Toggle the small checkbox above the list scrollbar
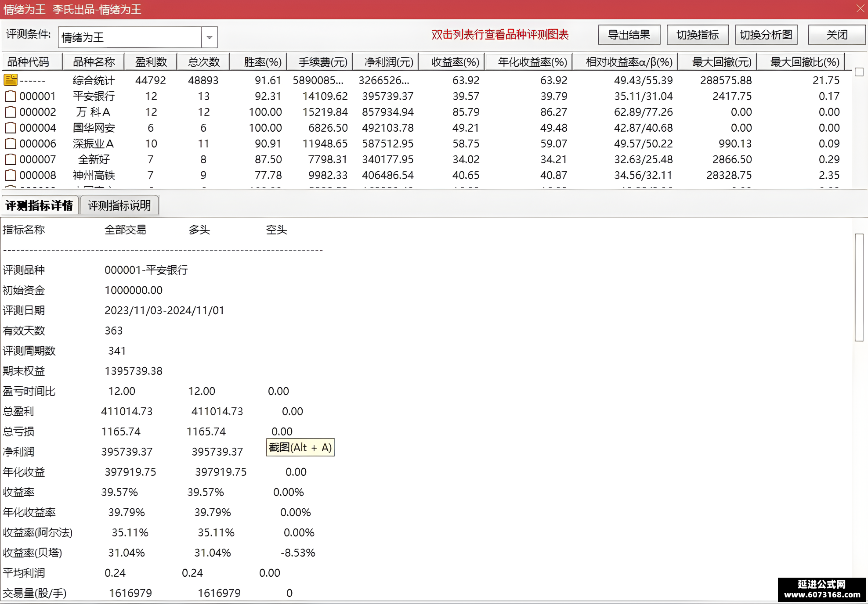868x604 pixels. [860, 72]
